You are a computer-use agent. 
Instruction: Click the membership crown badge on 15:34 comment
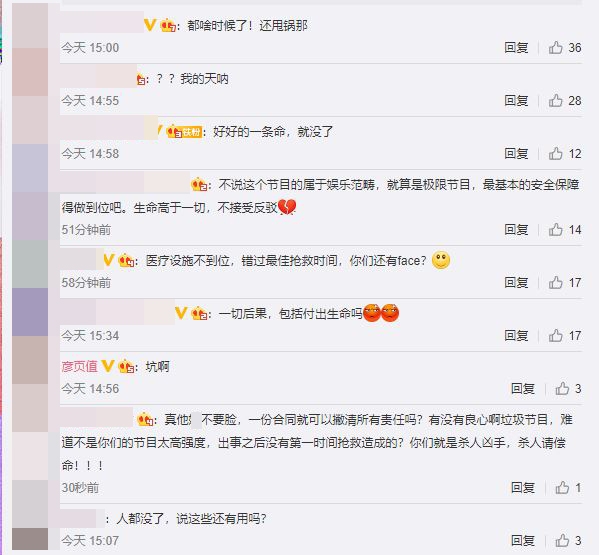point(200,314)
